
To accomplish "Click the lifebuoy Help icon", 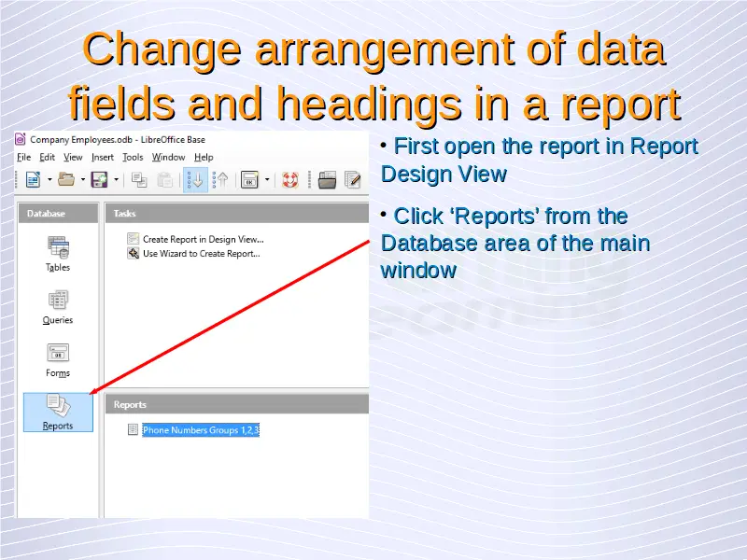I will (290, 180).
